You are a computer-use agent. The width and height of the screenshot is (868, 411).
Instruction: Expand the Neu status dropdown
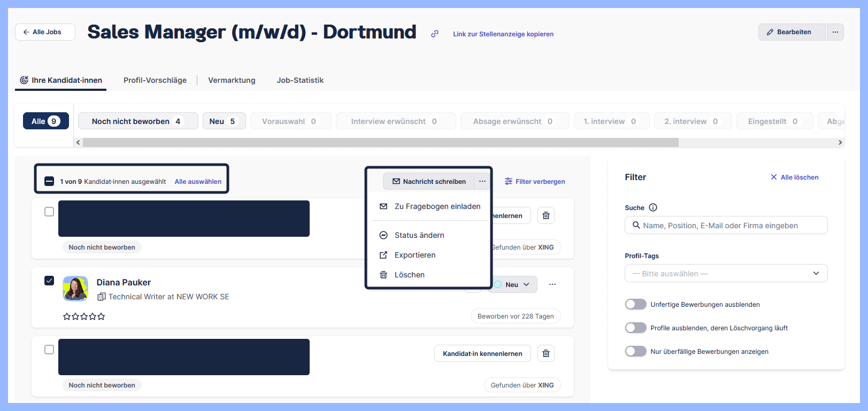point(512,284)
